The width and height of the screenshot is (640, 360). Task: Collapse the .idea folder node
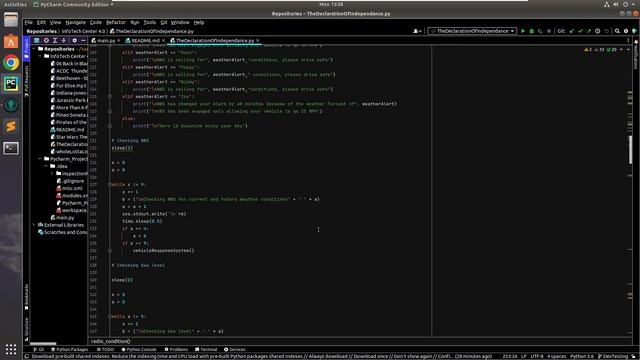click(46, 166)
